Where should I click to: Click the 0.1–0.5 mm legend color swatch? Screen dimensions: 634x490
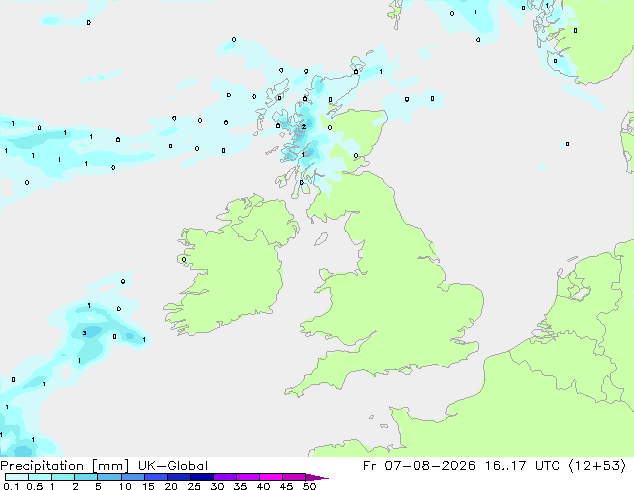click(17, 477)
